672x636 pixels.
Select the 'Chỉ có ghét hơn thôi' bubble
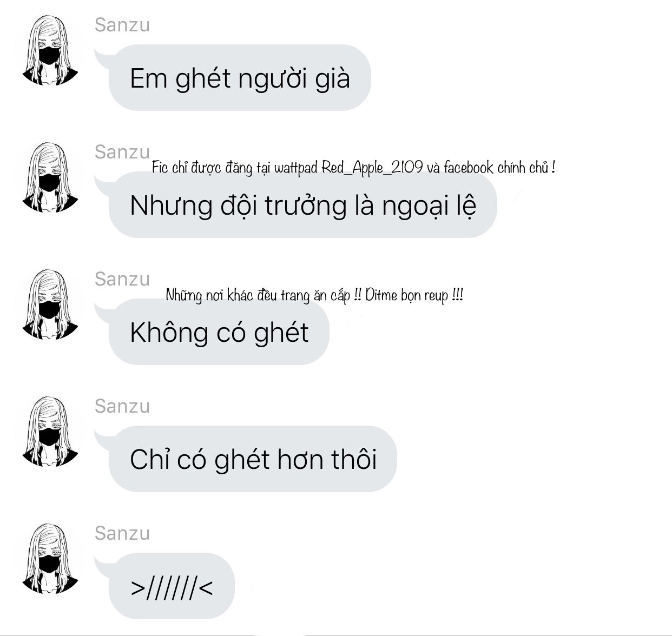click(x=253, y=459)
